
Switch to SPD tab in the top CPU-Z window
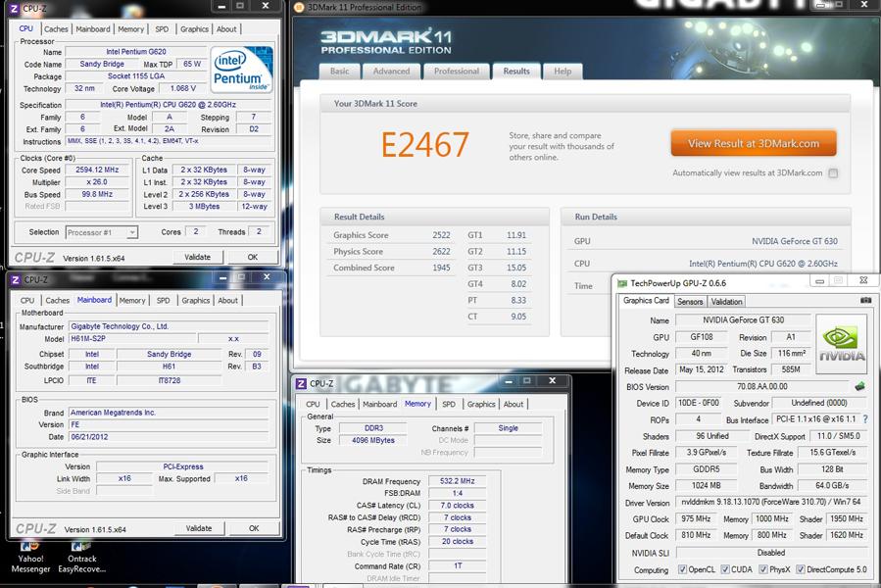pos(162,28)
